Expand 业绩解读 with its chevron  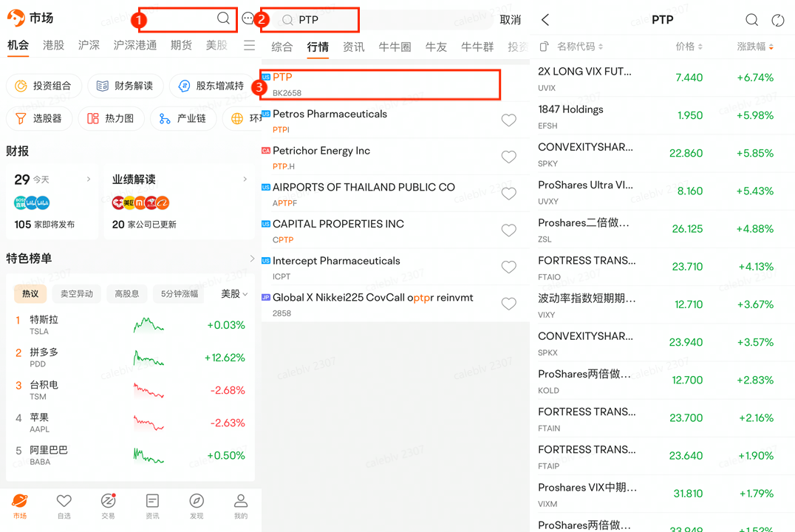click(245, 179)
